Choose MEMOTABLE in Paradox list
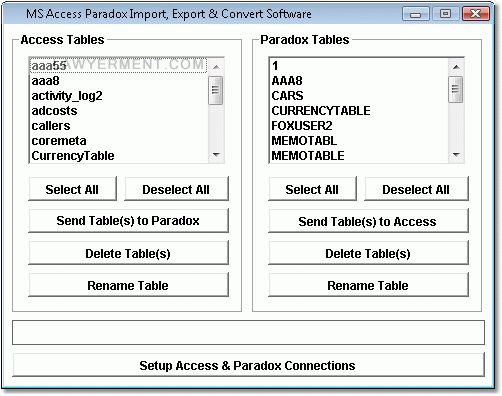The width and height of the screenshot is (502, 396). [359, 156]
